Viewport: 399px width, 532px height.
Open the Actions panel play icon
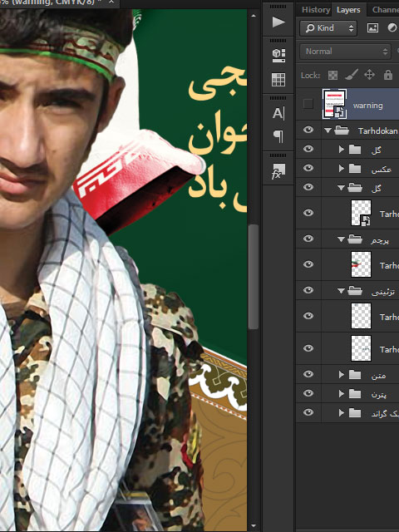coord(278,22)
